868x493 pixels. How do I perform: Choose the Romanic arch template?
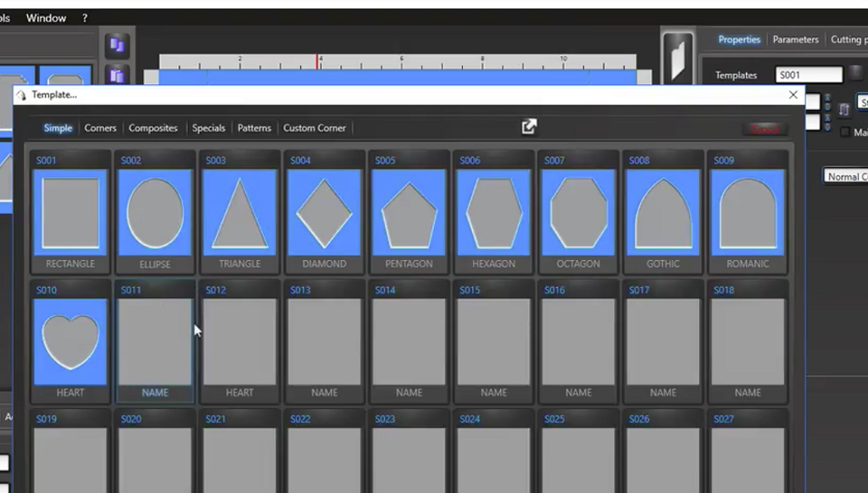[748, 213]
